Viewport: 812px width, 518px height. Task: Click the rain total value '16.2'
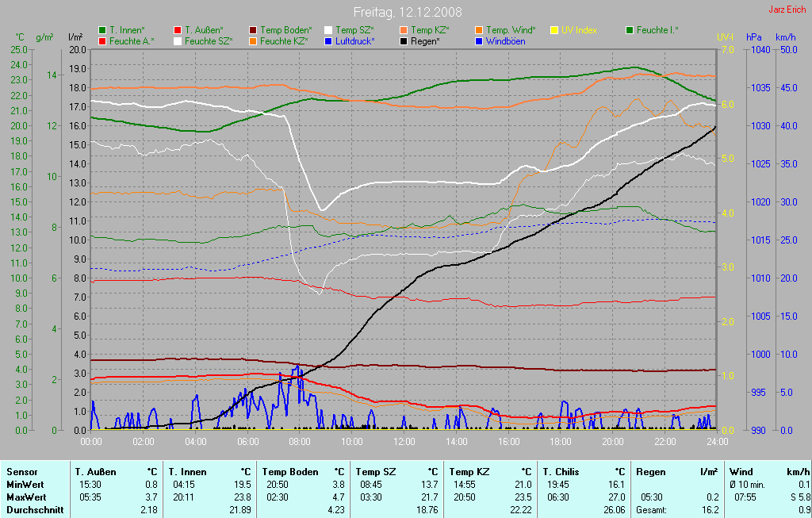pyautogui.click(x=710, y=510)
